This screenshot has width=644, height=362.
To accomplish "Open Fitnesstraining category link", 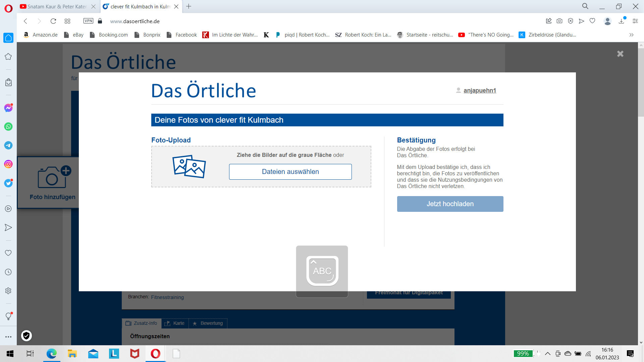I will (167, 297).
